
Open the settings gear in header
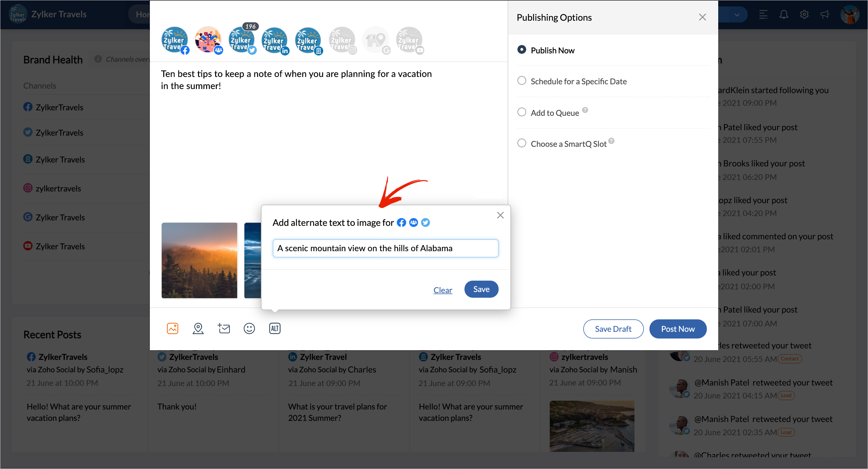pos(804,14)
